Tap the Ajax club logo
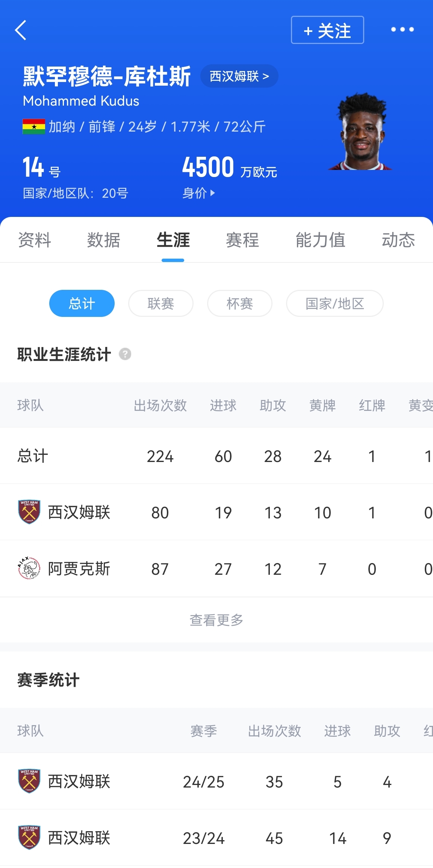Image resolution: width=433 pixels, height=868 pixels. coord(29,568)
